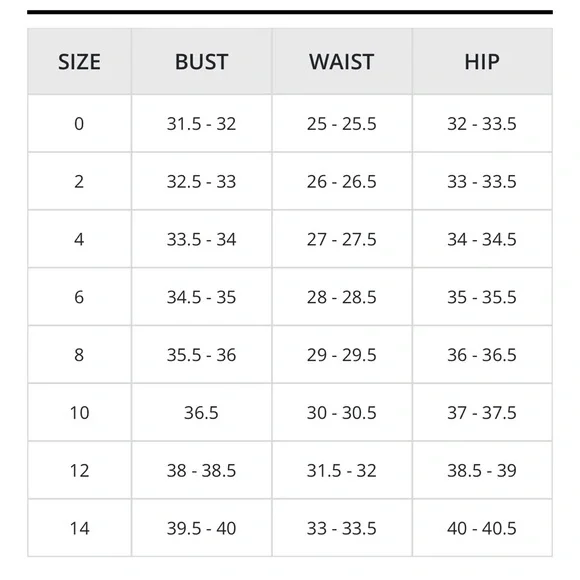Image resolution: width=580 pixels, height=580 pixels.
Task: Select the size 0 row label
Action: pyautogui.click(x=79, y=124)
